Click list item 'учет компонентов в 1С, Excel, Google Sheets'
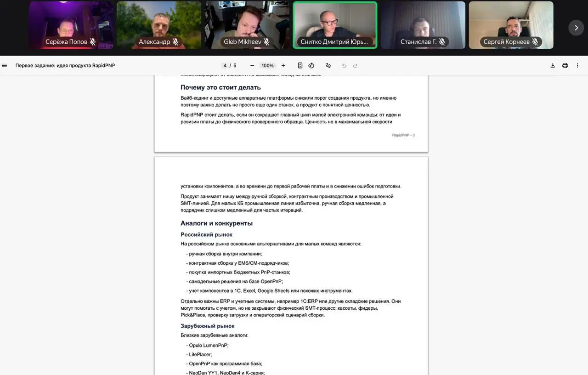This screenshot has height=375, width=588. pyautogui.click(x=269, y=291)
